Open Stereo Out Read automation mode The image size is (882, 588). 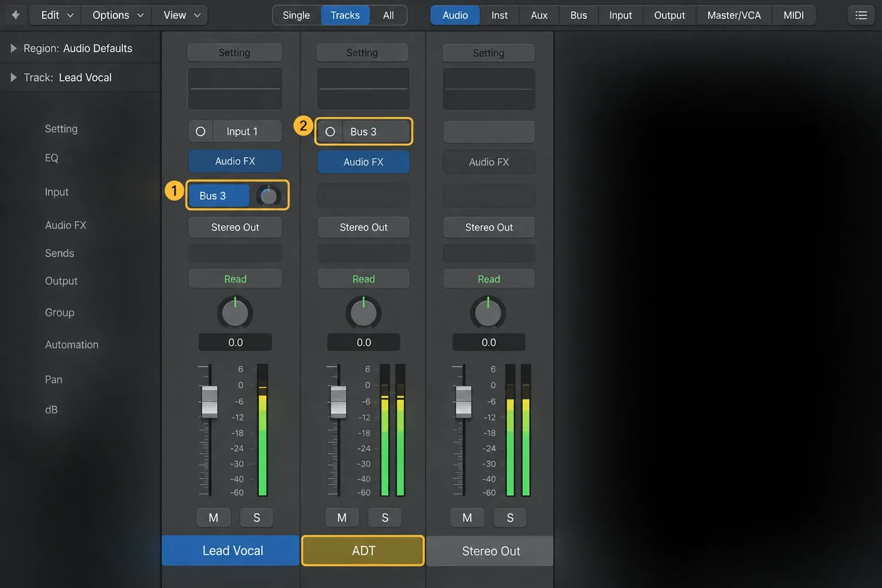point(489,278)
